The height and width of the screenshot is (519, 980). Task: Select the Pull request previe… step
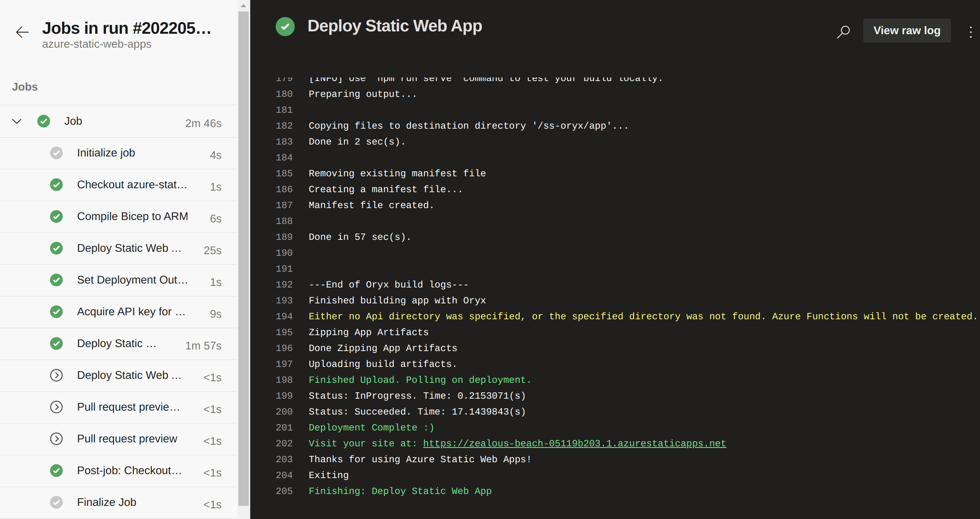tap(119, 407)
